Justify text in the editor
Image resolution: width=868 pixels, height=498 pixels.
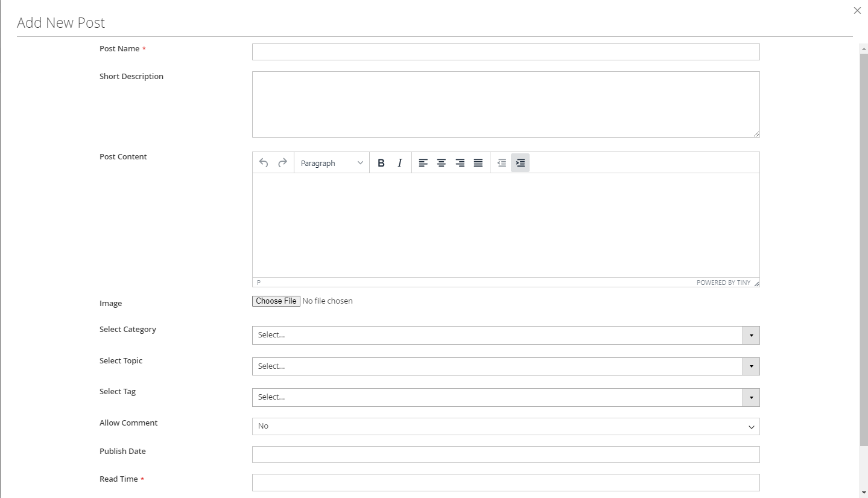[478, 163]
